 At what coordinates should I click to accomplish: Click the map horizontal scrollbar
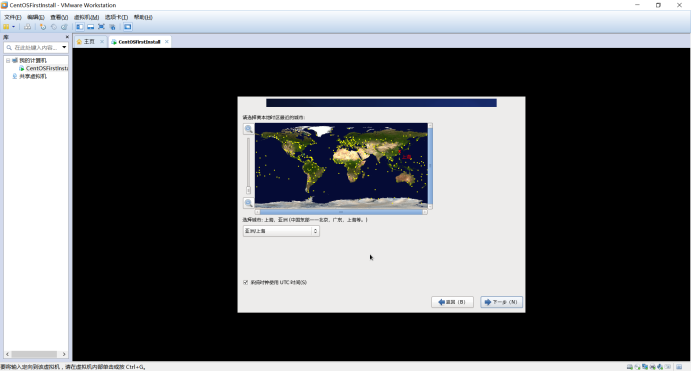[341, 212]
